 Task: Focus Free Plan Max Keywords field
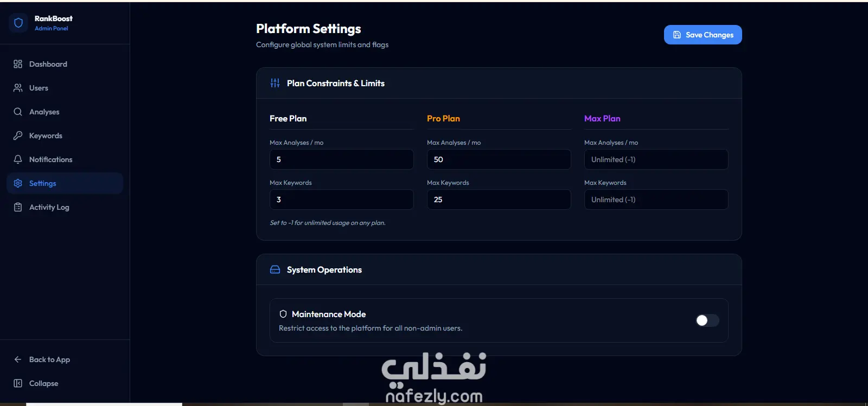pyautogui.click(x=341, y=199)
